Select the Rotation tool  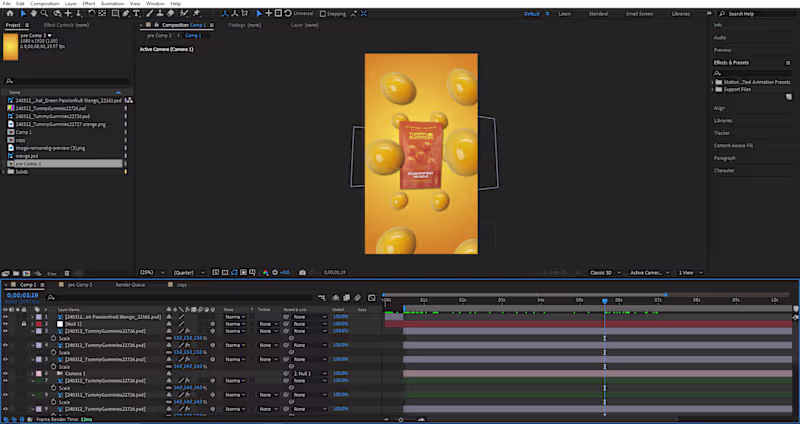coord(91,13)
